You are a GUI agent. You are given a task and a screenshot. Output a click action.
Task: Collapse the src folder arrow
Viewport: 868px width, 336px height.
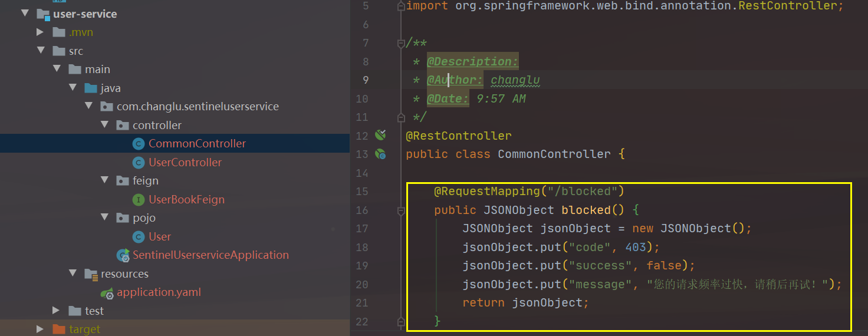pyautogui.click(x=41, y=51)
